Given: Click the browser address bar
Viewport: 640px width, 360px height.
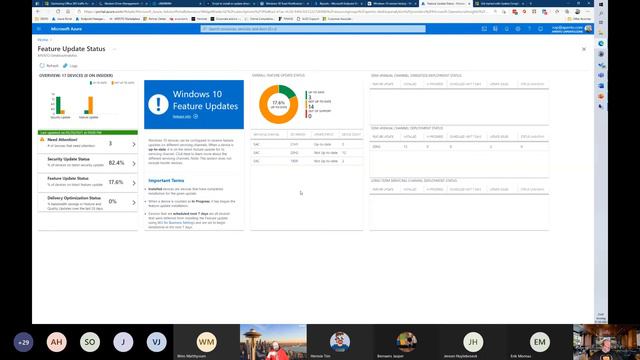Looking at the screenshot, I should [x=286, y=12].
